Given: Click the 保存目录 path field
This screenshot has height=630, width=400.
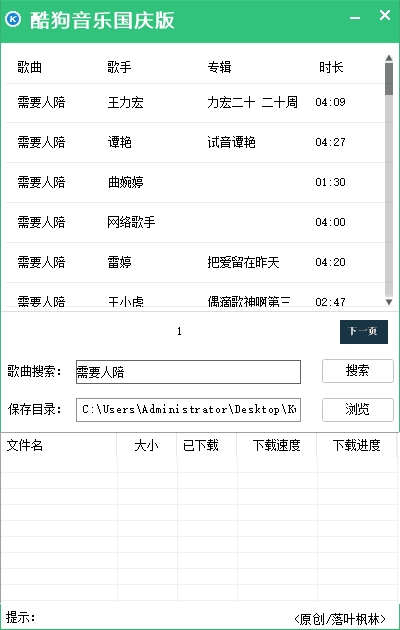Looking at the screenshot, I should (188, 410).
